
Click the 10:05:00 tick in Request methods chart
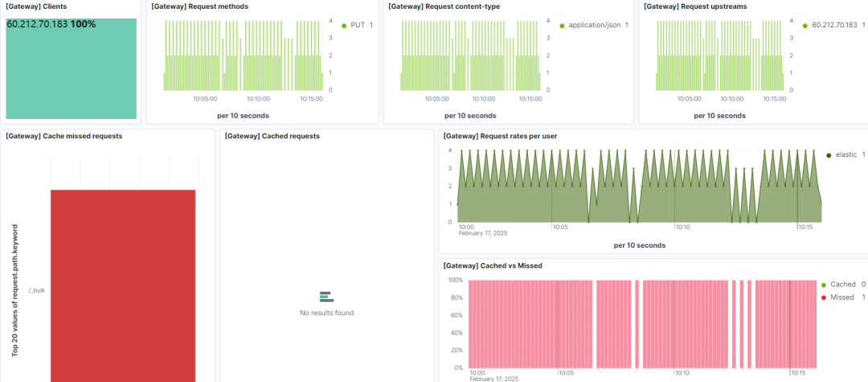pos(205,99)
